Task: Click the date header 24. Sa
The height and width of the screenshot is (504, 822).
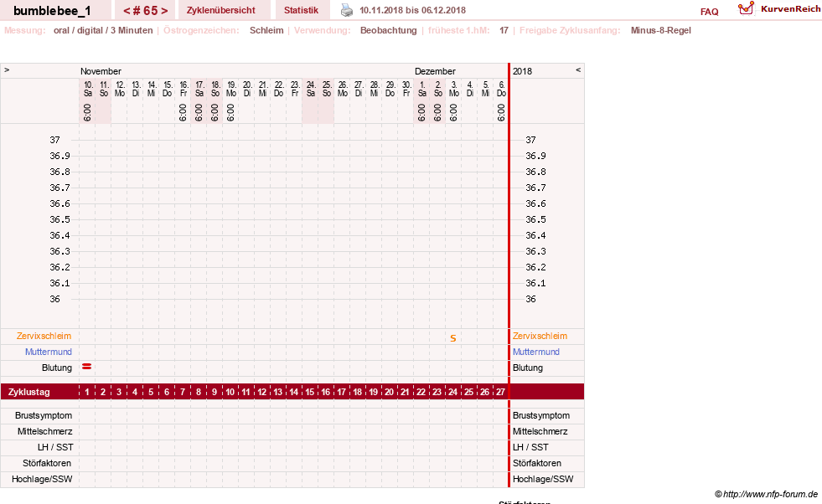Action: tap(311, 89)
